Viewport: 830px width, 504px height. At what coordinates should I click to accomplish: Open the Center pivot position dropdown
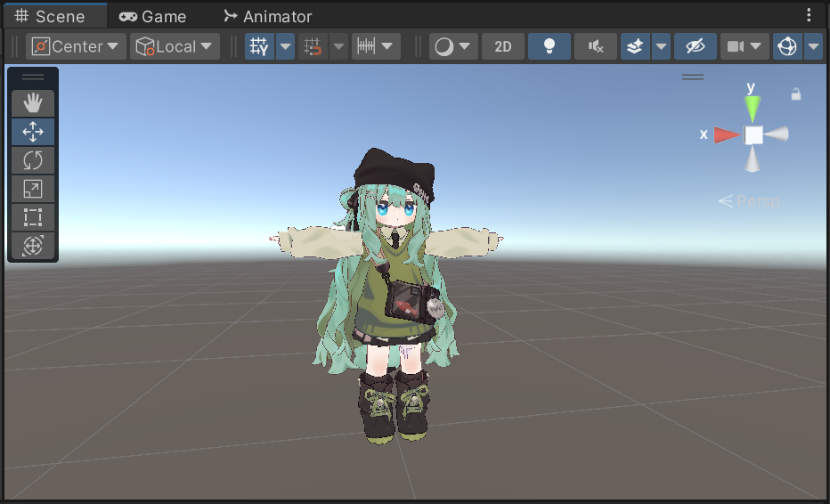click(x=76, y=46)
